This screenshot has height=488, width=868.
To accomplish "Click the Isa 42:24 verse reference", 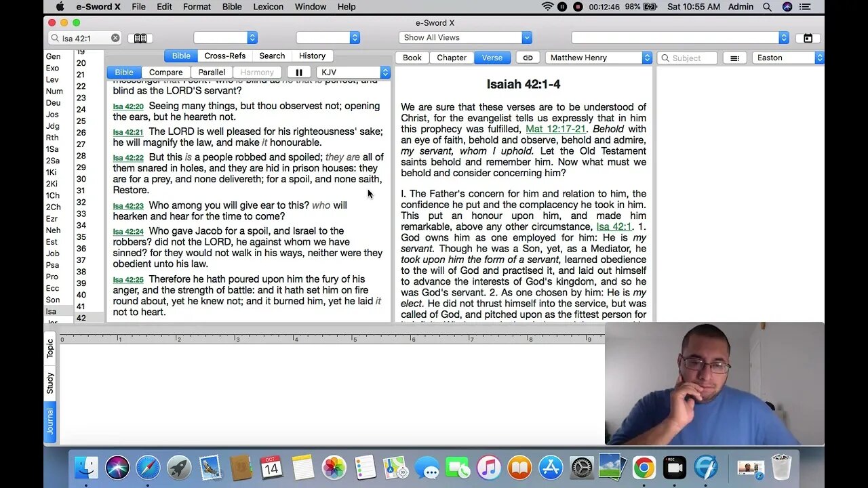I will [x=128, y=232].
